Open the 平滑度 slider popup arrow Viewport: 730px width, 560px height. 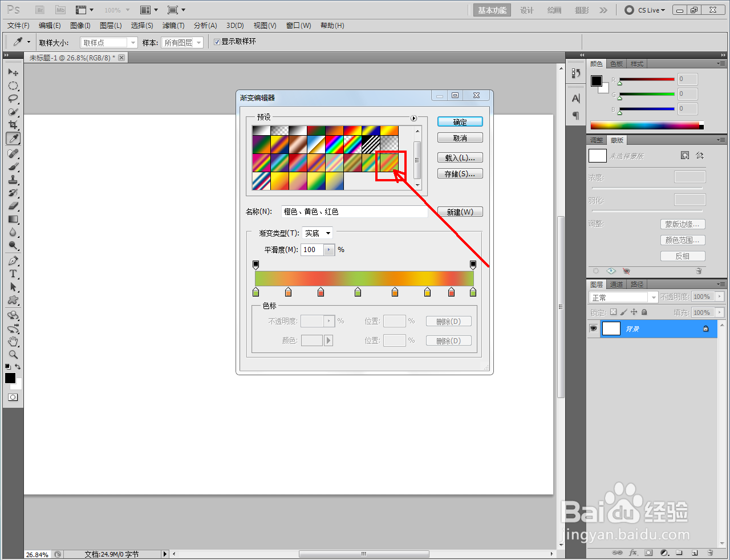329,250
